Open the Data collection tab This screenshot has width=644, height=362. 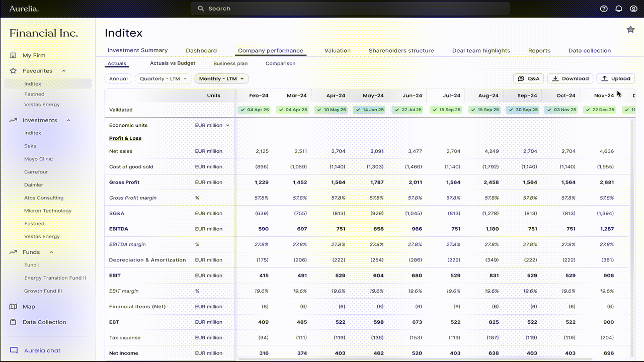click(590, 50)
